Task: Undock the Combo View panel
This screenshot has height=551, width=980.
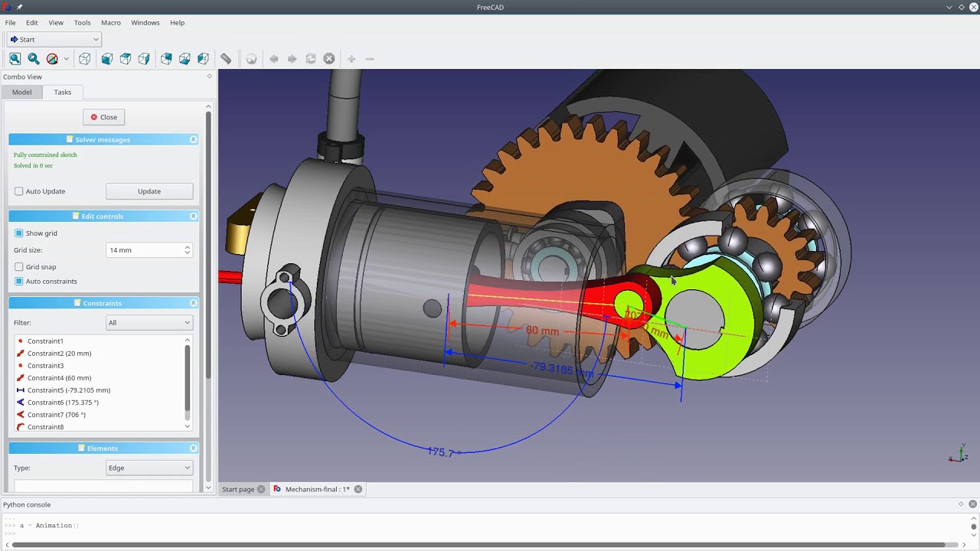Action: coord(209,77)
